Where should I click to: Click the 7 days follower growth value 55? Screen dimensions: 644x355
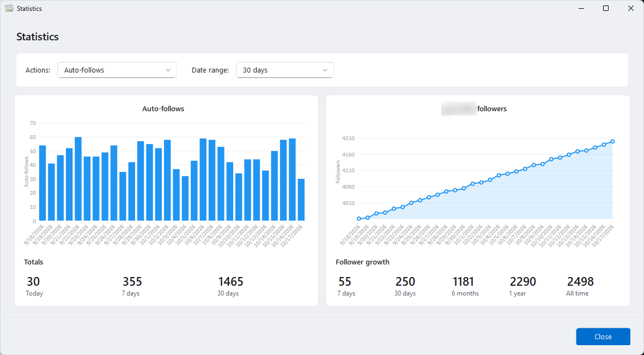tap(345, 281)
